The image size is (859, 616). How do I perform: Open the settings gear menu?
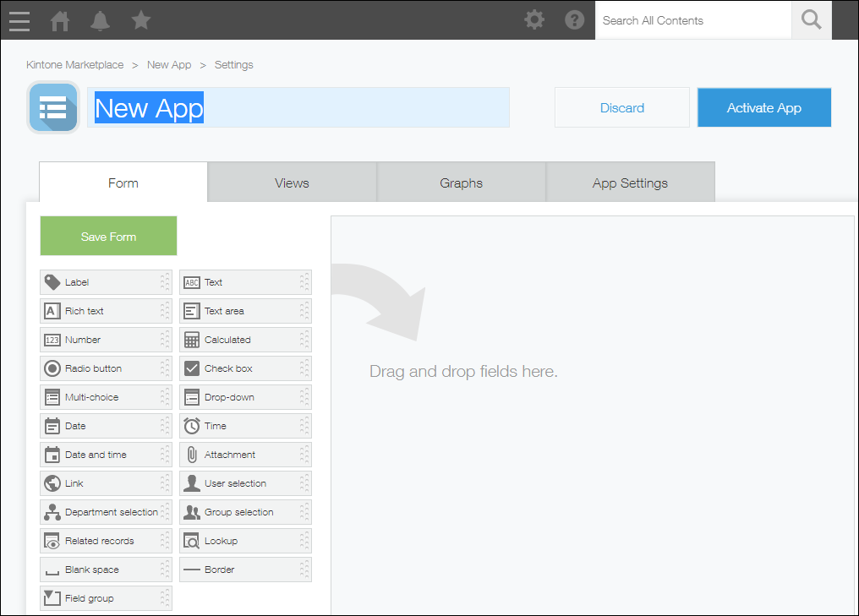click(x=534, y=19)
